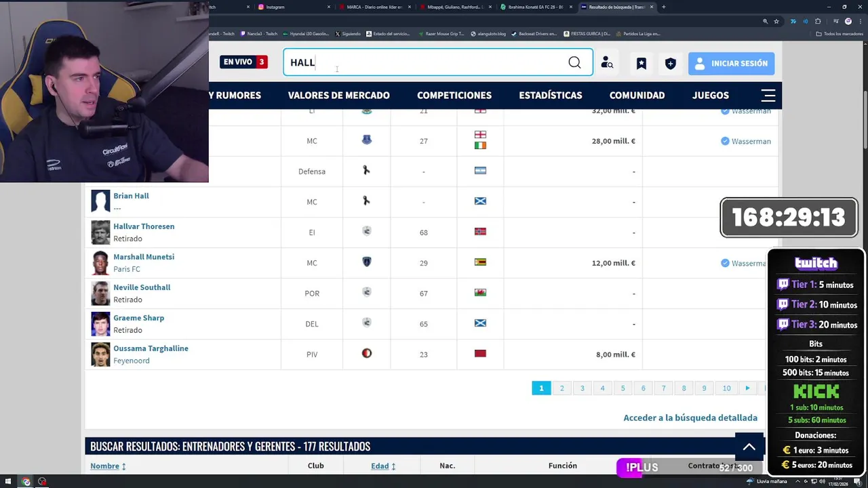Click Marshall Munetsi's player photo
The width and height of the screenshot is (868, 488).
[x=100, y=263]
